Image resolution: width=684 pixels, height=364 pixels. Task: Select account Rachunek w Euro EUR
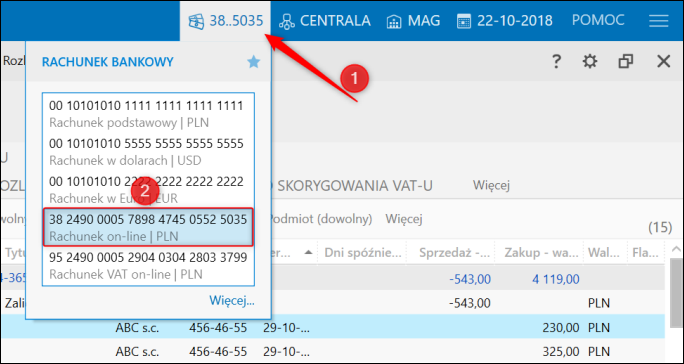tap(148, 190)
